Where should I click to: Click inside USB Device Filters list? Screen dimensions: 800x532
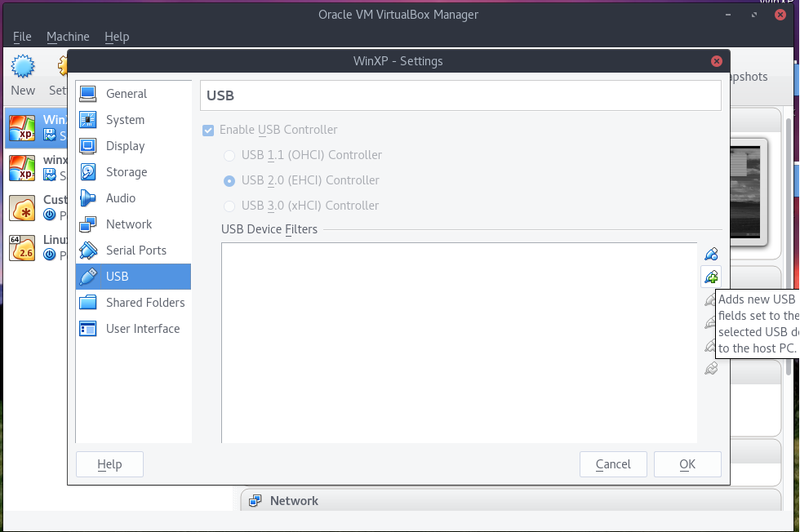pos(459,343)
